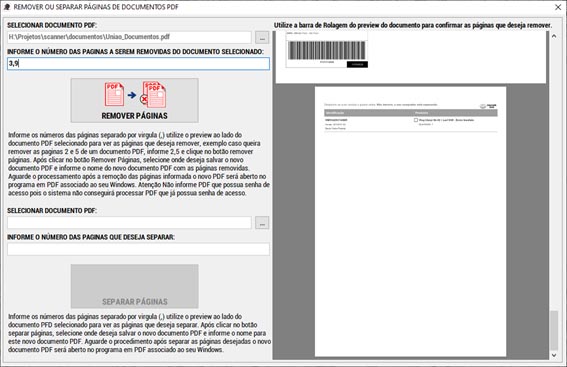Click the disabled SEPARAR PÁGINAS button
Image resolution: width=567 pixels, height=367 pixels.
[135, 286]
